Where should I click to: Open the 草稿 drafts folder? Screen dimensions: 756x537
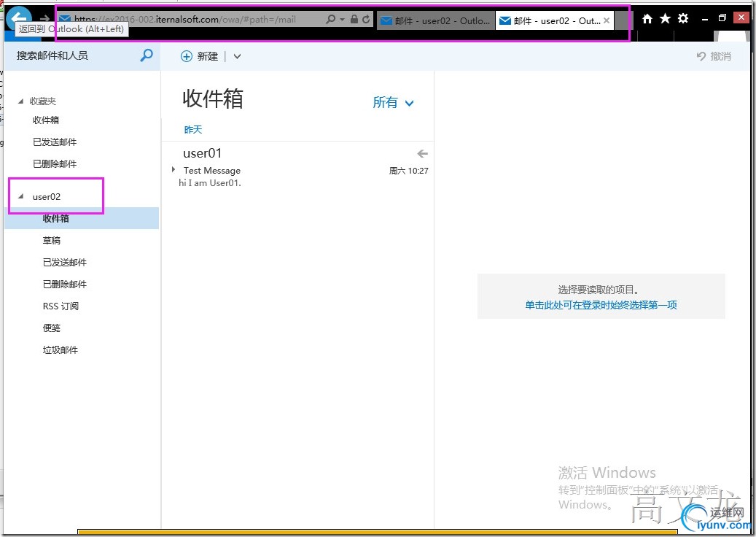[52, 240]
